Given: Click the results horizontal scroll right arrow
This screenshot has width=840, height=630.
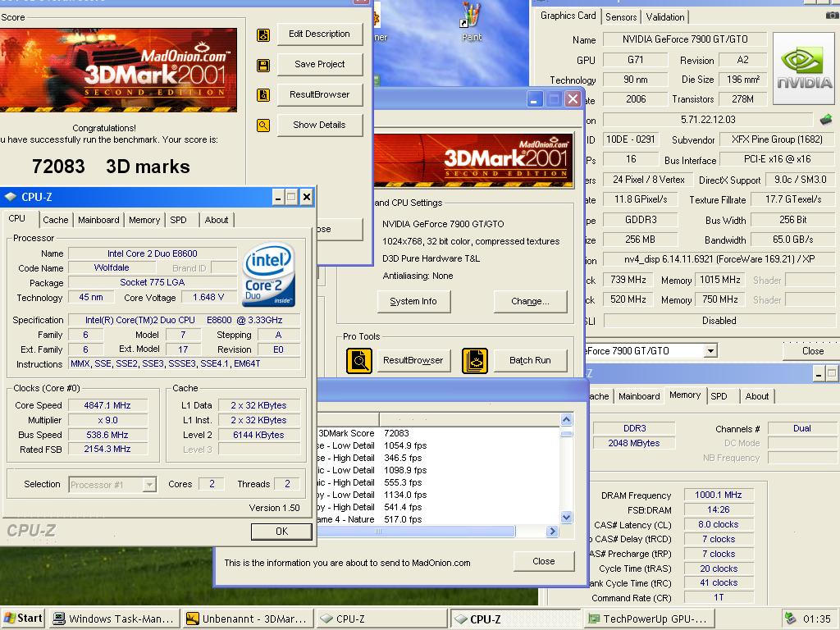Looking at the screenshot, I should point(552,532).
